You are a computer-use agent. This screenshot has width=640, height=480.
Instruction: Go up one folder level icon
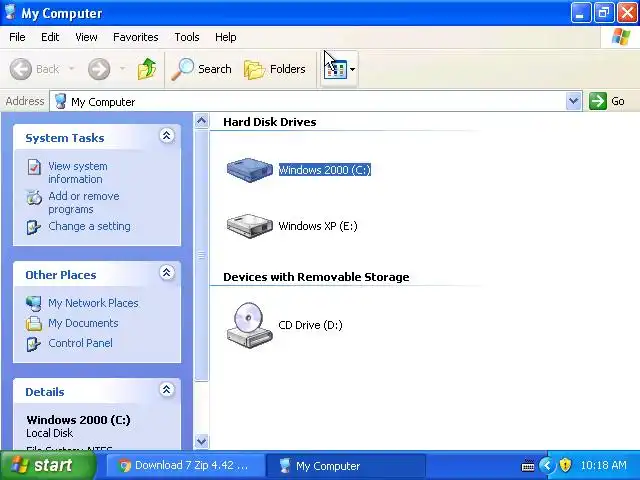click(147, 69)
